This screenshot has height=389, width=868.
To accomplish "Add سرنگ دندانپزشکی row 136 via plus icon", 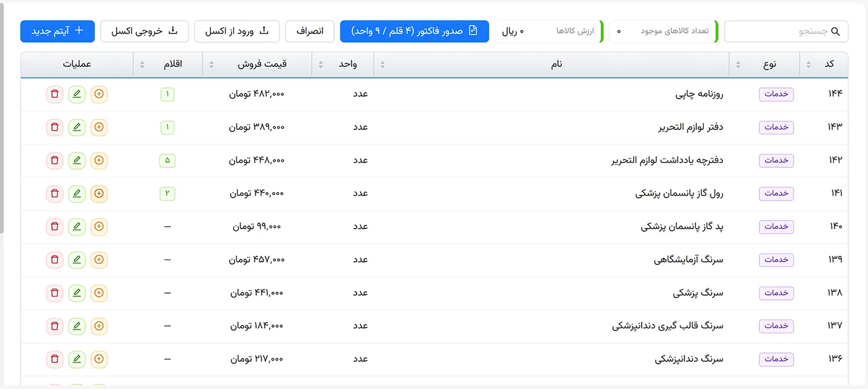I will click(99, 359).
